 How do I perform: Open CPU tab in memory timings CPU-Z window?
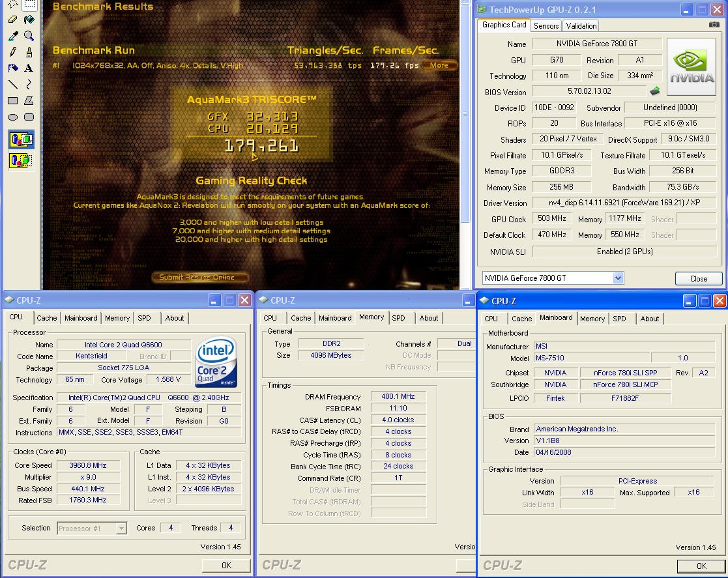click(x=270, y=318)
